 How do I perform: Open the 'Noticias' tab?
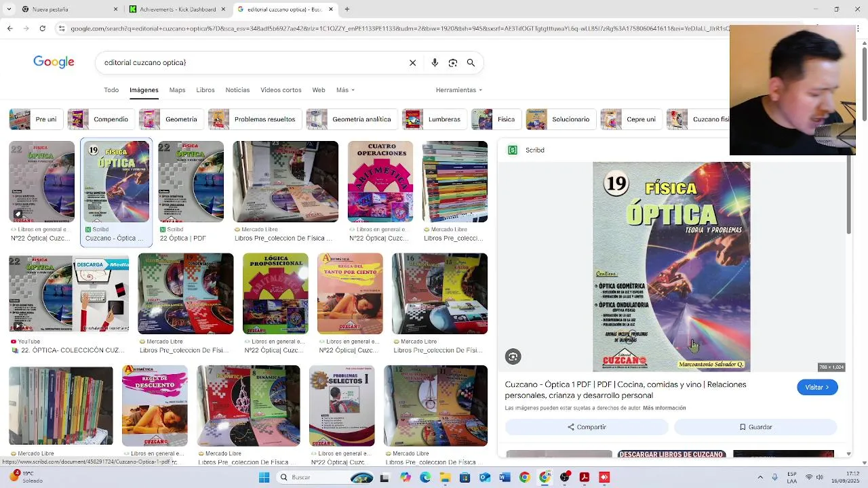tap(237, 90)
